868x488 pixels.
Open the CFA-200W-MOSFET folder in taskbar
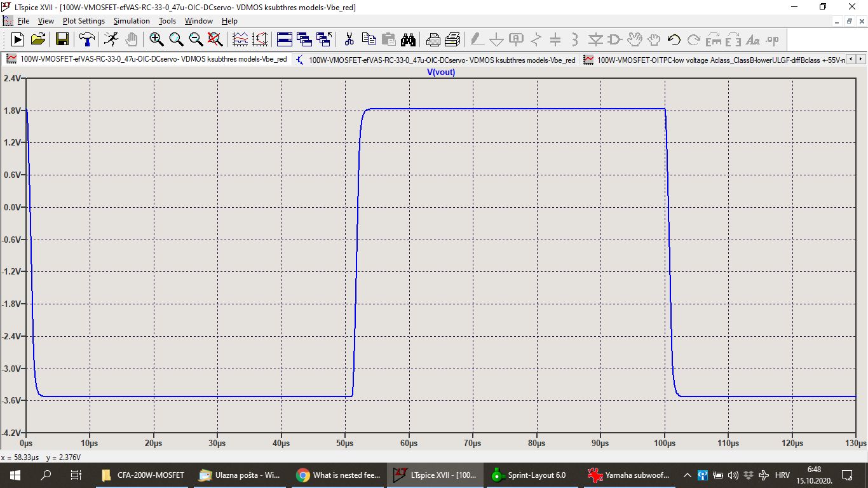144,475
